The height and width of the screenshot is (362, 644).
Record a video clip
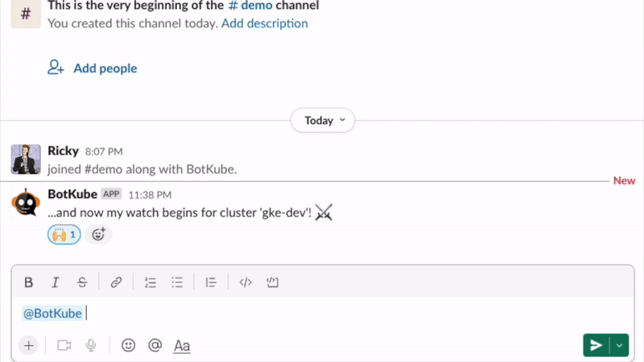tap(64, 345)
